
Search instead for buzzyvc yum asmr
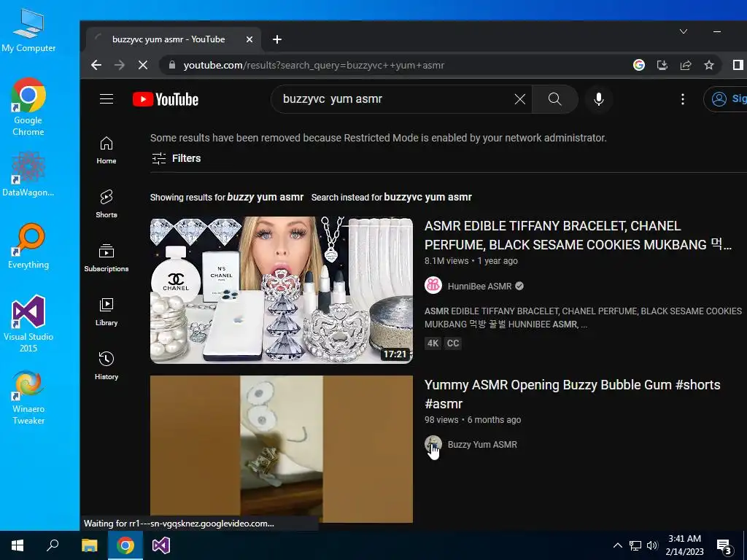point(427,197)
